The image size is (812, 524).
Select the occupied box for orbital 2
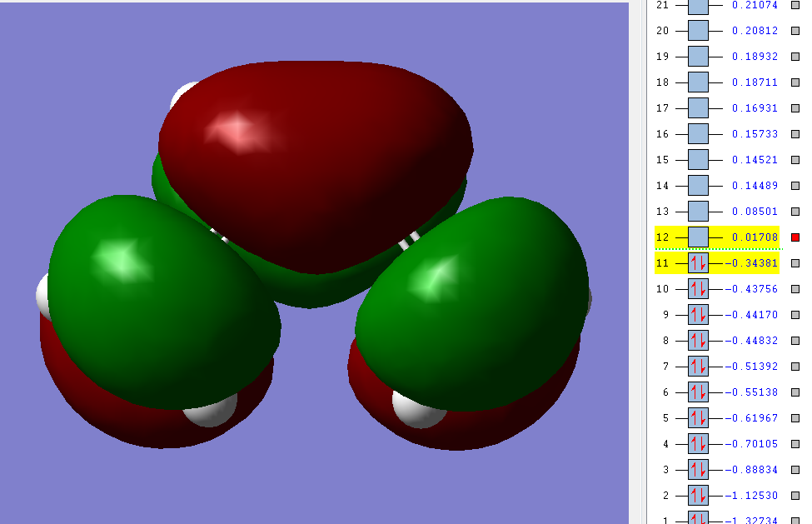click(698, 496)
